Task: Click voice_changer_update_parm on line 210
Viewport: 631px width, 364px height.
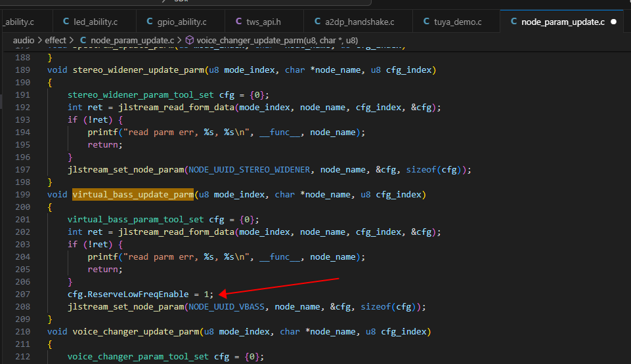Action: pos(136,331)
